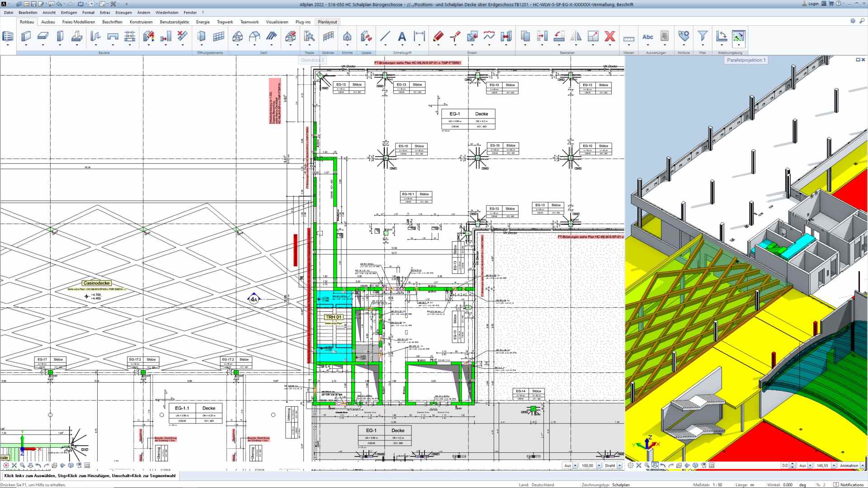This screenshot has height=488, width=868.
Task: Toggle highlighted Arbeitsumgebung view icon
Action: 738,36
